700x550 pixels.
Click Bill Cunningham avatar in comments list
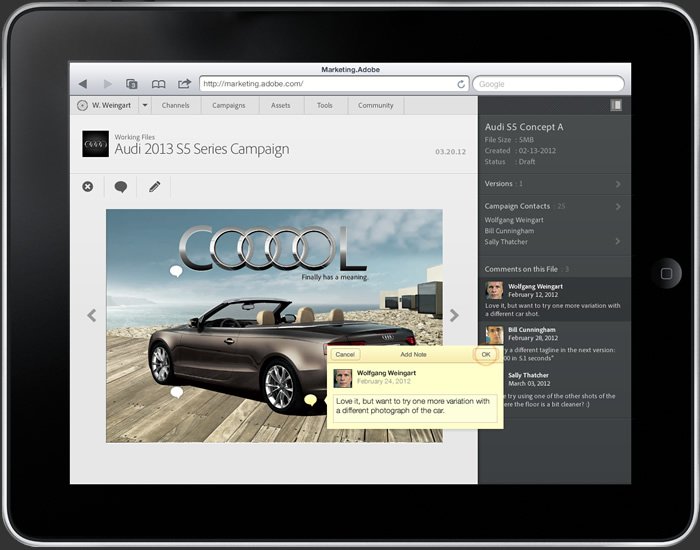click(x=494, y=334)
